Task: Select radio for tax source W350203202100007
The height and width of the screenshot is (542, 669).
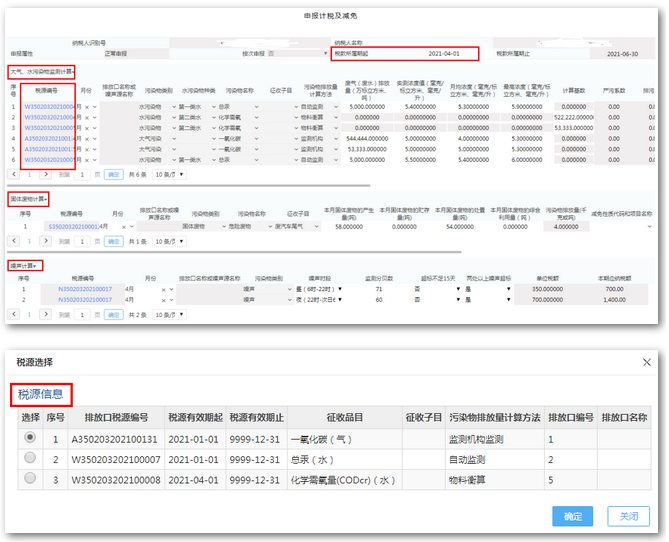Action: [x=30, y=458]
